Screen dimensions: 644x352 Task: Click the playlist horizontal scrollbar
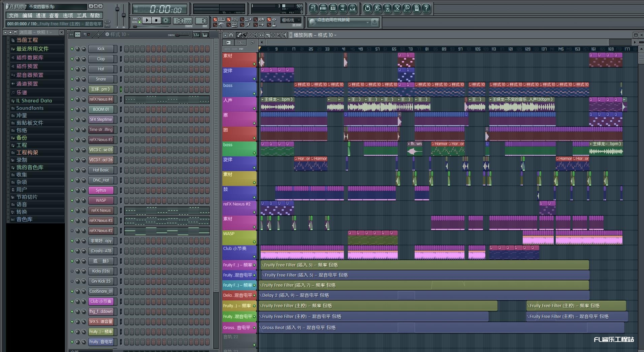pyautogui.click(x=438, y=42)
